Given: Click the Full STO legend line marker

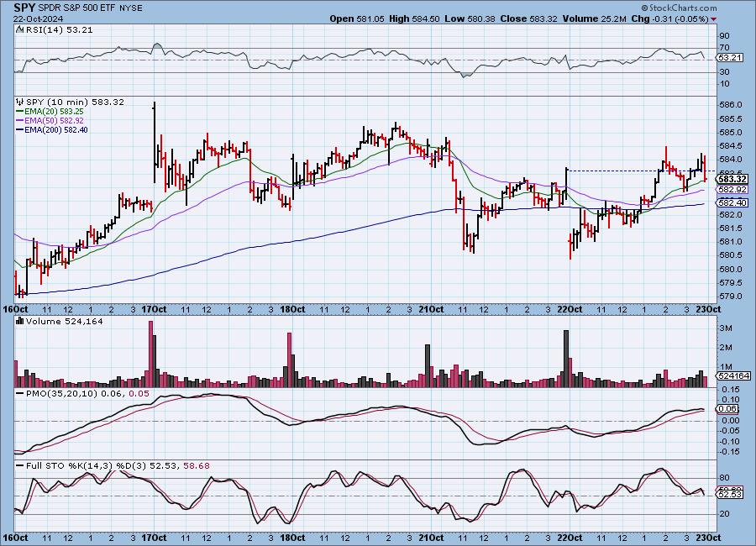Looking at the screenshot, I should pos(19,466).
